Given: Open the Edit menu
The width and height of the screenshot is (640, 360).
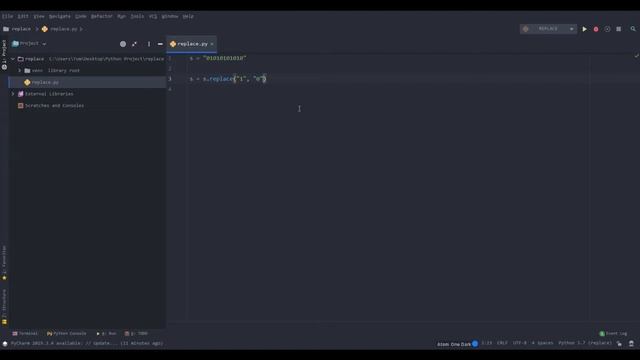Looking at the screenshot, I should pos(23,16).
